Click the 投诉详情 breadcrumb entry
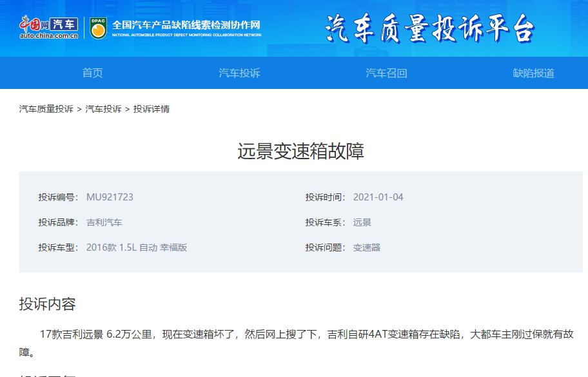 pos(153,109)
